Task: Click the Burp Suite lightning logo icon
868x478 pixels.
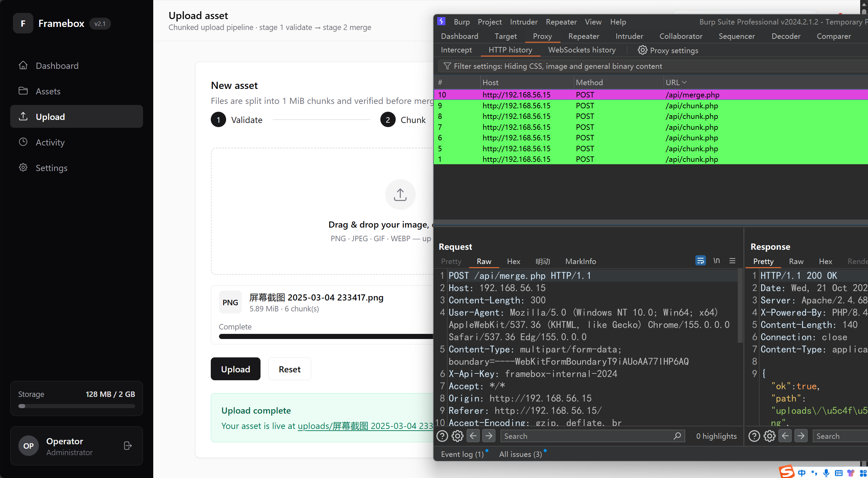Action: (x=441, y=21)
